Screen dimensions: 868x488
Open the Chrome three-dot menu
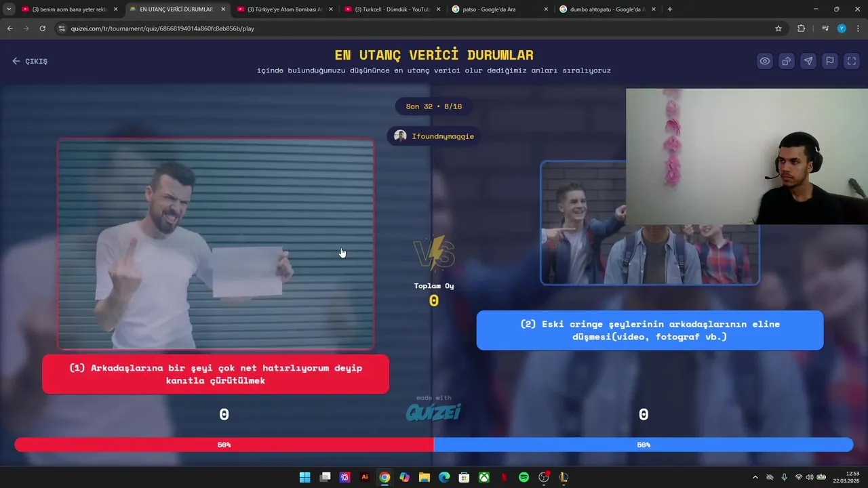[857, 28]
